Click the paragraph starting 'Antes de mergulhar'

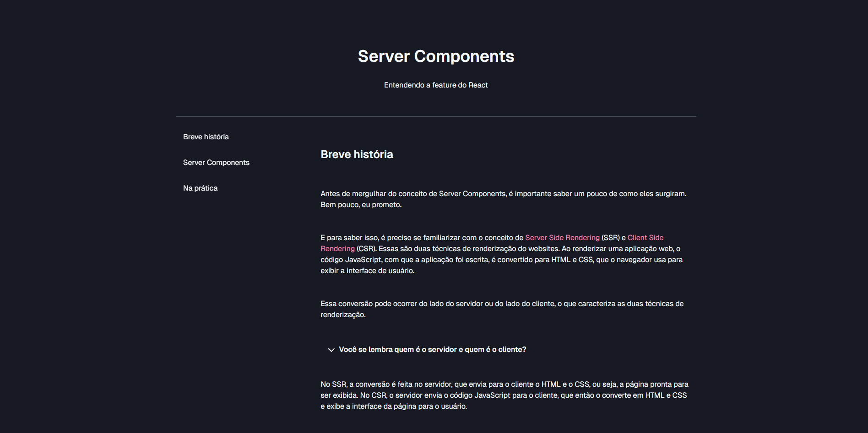point(504,199)
